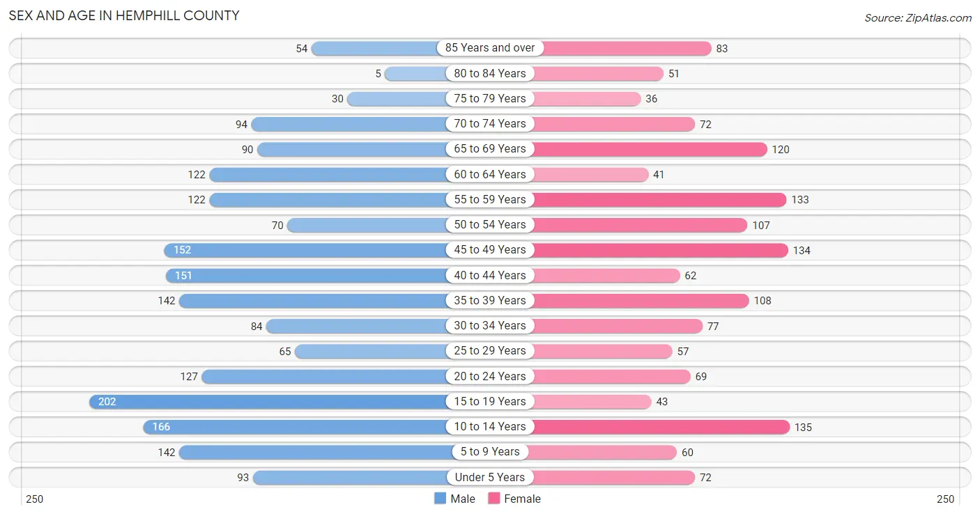Select the female 10 to 14 Years bar
980x516 pixels.
[661, 427]
